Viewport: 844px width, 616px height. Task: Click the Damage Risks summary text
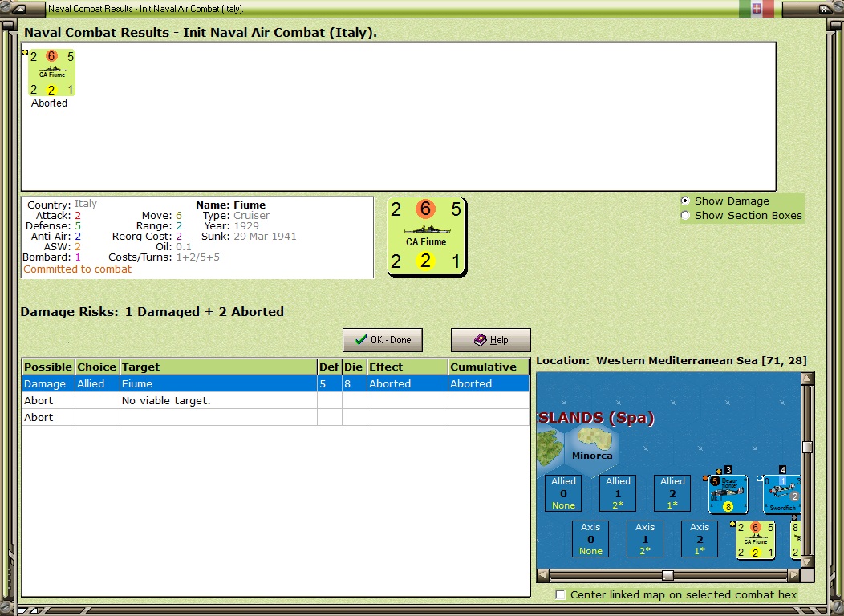click(152, 311)
